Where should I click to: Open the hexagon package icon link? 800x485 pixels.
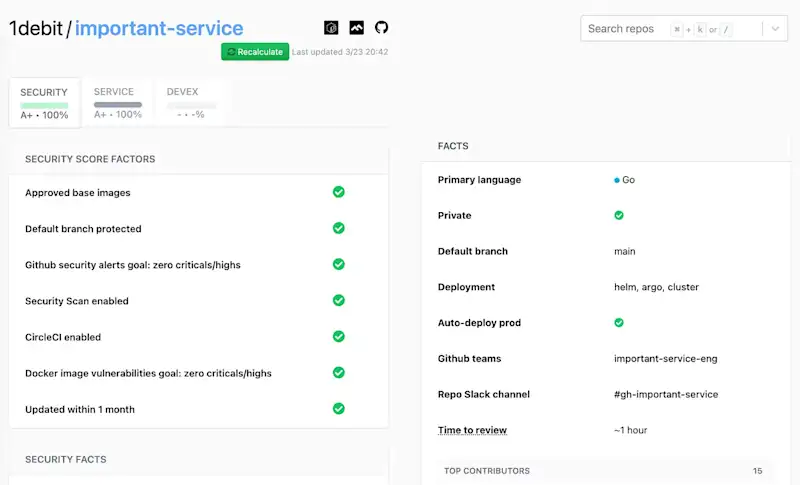click(331, 28)
